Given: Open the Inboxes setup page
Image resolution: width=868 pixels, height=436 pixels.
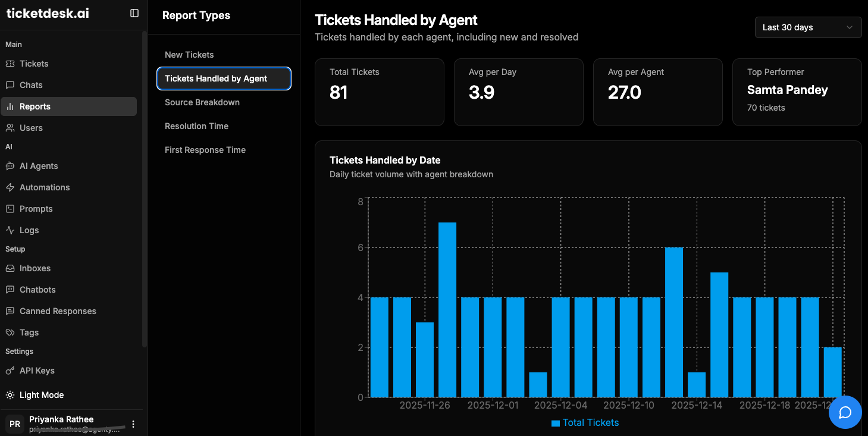Looking at the screenshot, I should click(35, 268).
